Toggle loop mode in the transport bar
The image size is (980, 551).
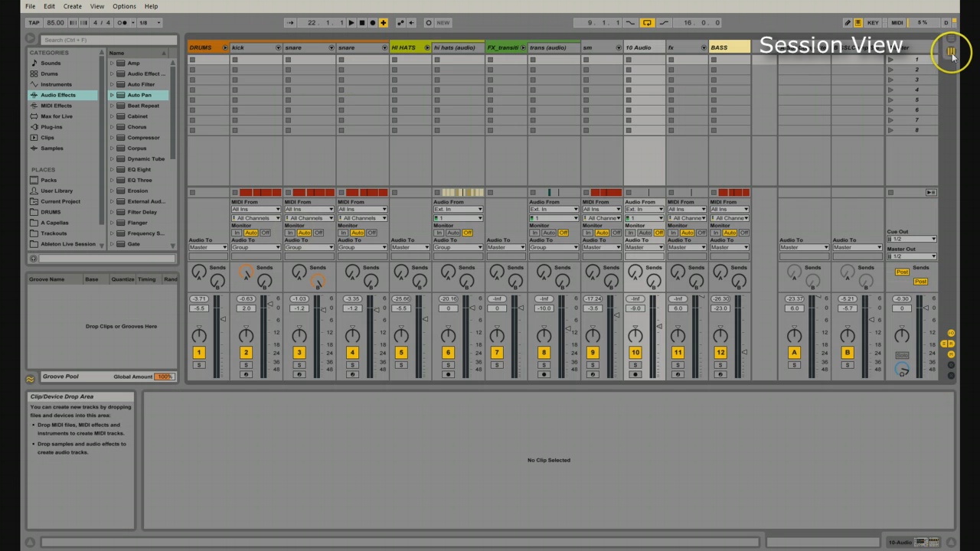(x=647, y=22)
